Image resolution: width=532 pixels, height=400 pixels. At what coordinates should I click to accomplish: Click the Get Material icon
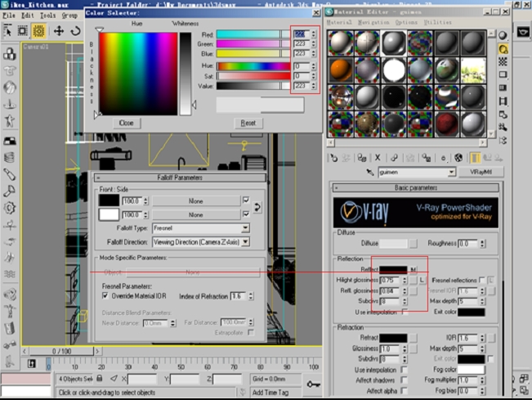(x=333, y=157)
